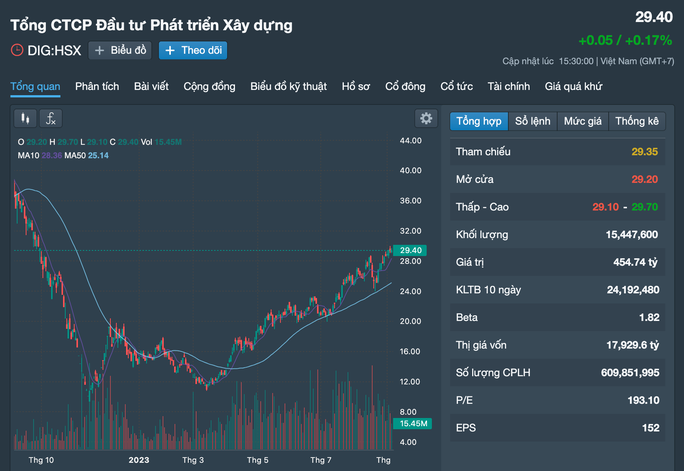The width and height of the screenshot is (684, 471).
Task: Select the Hồ sơ tab
Action: 356,87
